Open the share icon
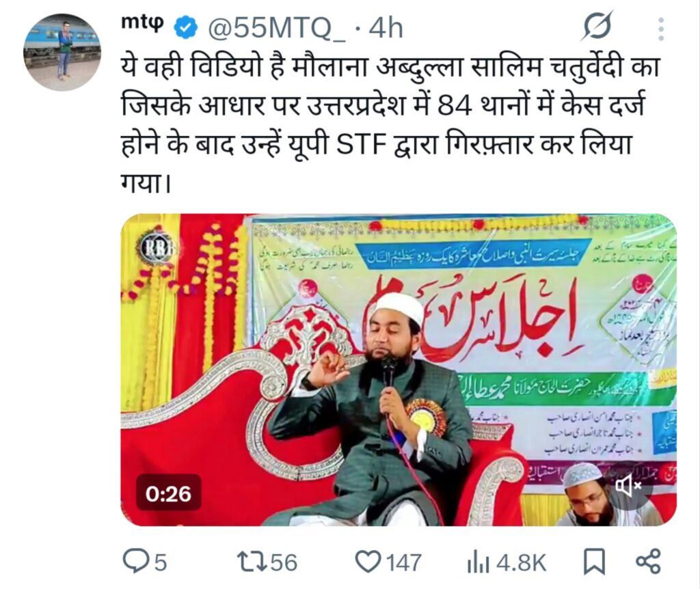This screenshot has width=700, height=589. [x=648, y=562]
